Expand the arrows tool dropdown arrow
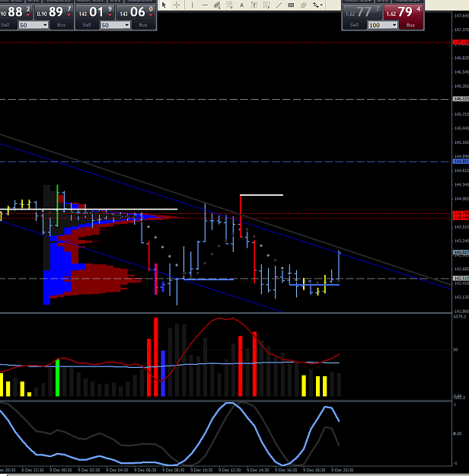This screenshot has width=469, height=476. click(321, 5)
